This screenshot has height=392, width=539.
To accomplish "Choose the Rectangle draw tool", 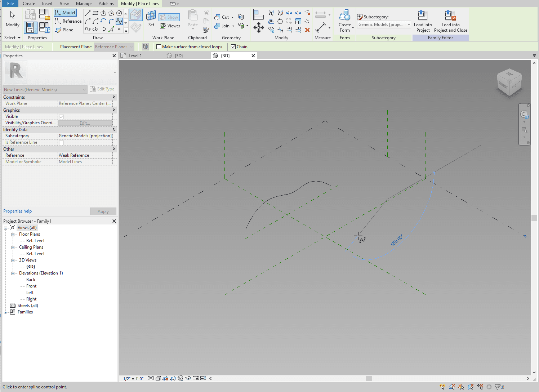I will [95, 13].
